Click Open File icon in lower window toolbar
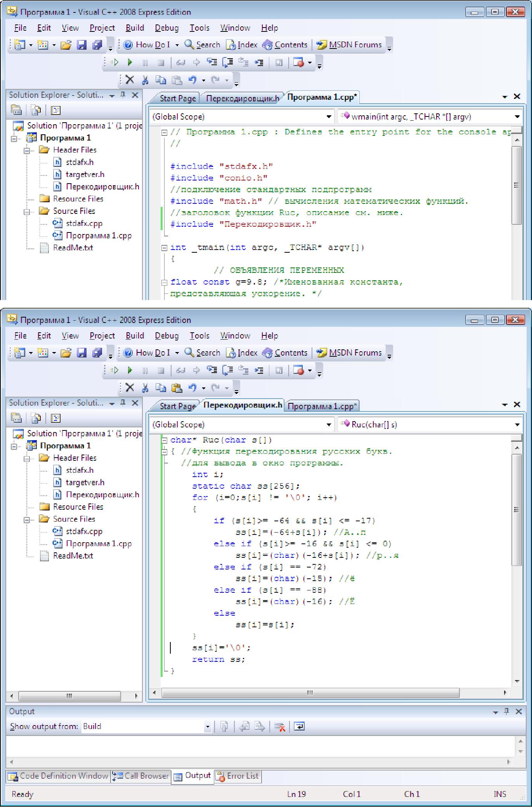The image size is (532, 807). coord(66,353)
